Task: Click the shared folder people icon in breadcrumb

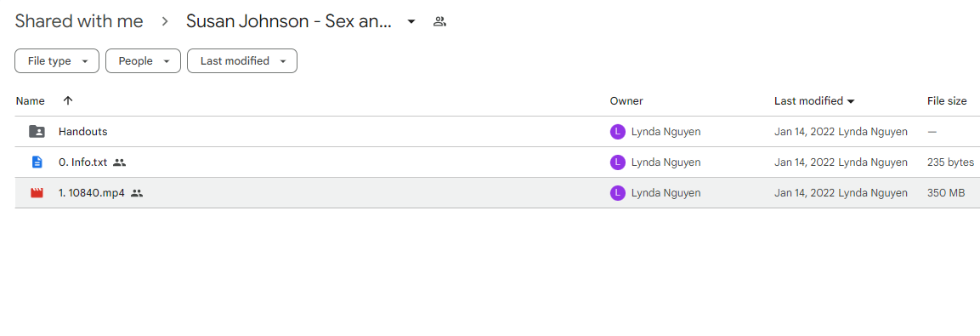Action: (x=439, y=22)
